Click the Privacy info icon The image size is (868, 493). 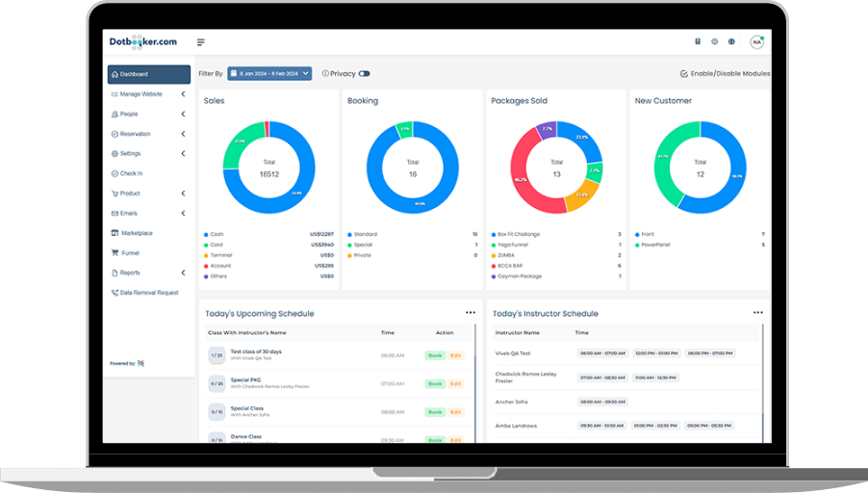[325, 73]
